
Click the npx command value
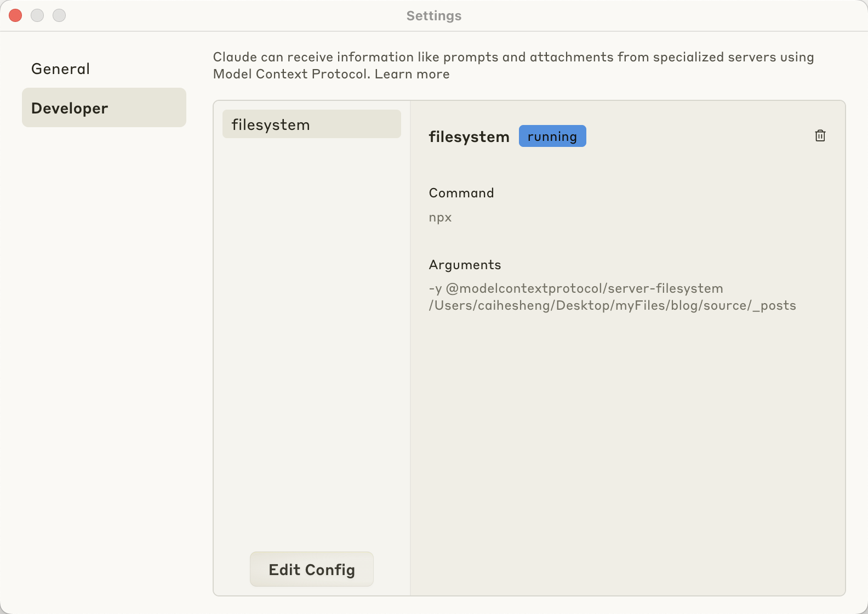[440, 218]
